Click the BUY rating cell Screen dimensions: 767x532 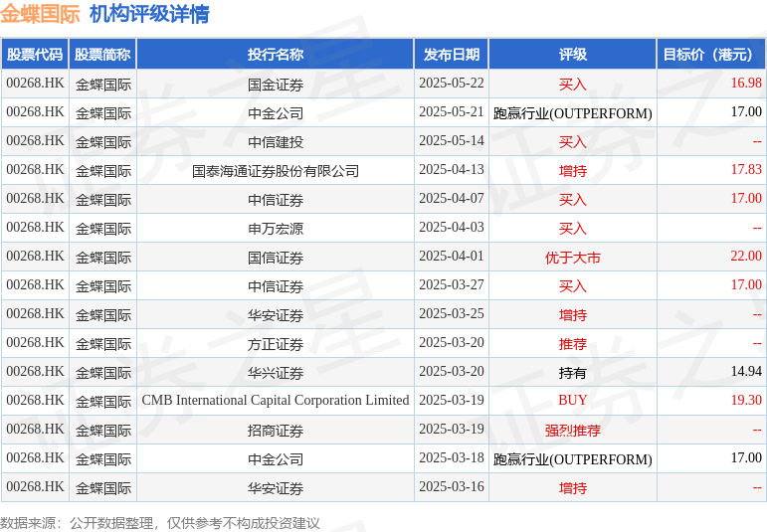coord(573,401)
